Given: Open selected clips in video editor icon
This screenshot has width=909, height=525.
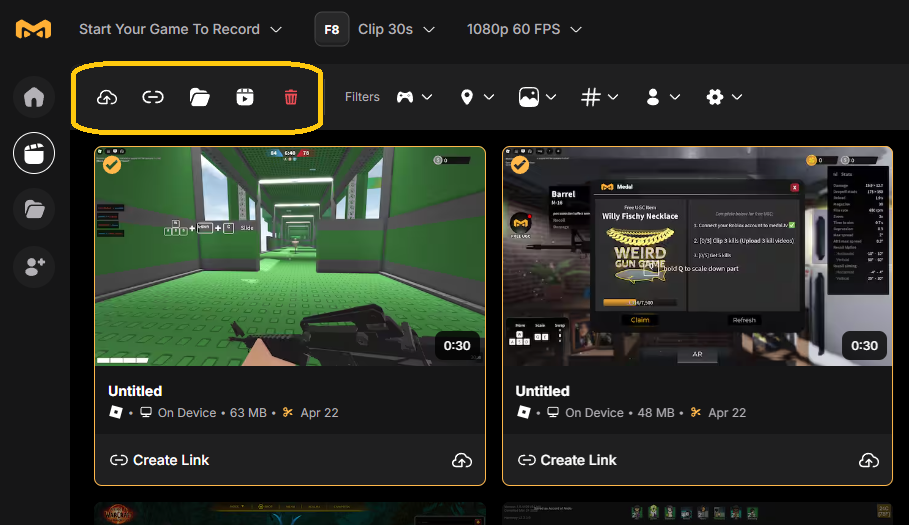Looking at the screenshot, I should click(x=245, y=97).
